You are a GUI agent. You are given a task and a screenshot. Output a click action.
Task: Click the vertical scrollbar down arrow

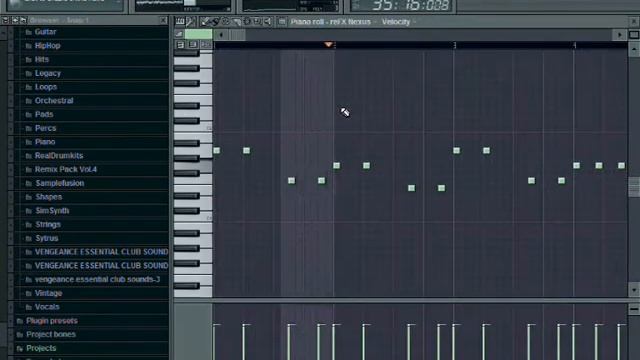(x=634, y=290)
